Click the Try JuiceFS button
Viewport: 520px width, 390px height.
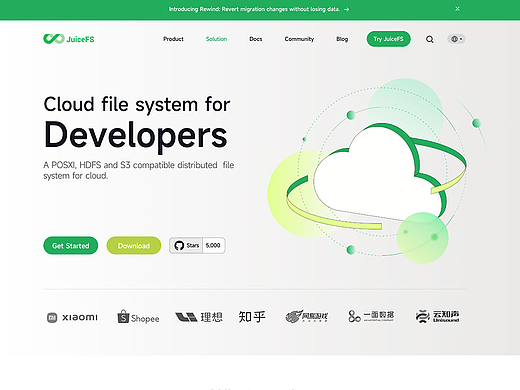(388, 39)
